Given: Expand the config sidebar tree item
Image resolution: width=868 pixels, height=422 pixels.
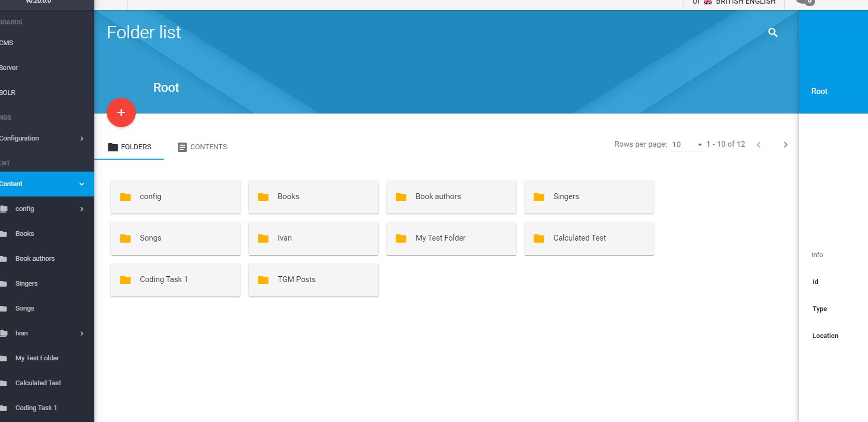Looking at the screenshot, I should pyautogui.click(x=82, y=209).
